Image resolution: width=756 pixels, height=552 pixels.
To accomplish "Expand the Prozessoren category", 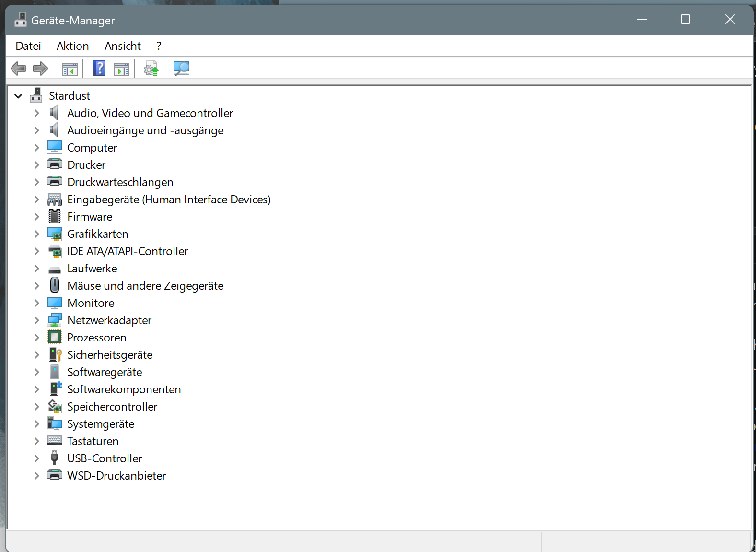I will click(x=36, y=338).
